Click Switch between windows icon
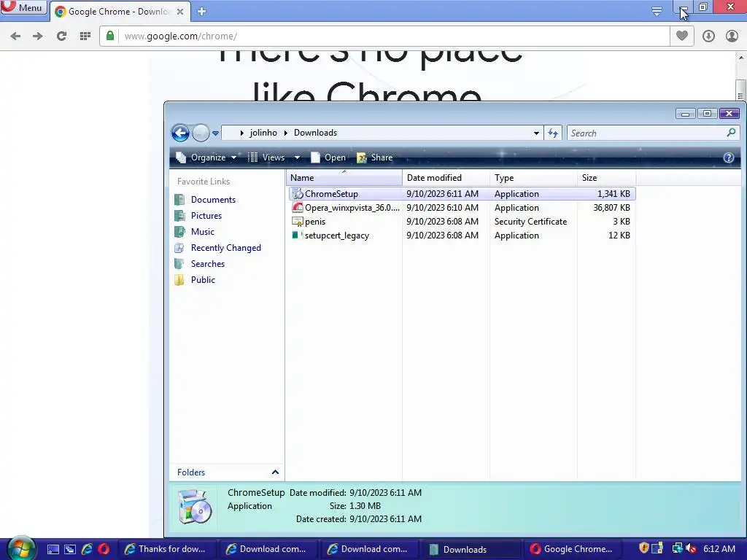747x560 pixels. (x=69, y=549)
